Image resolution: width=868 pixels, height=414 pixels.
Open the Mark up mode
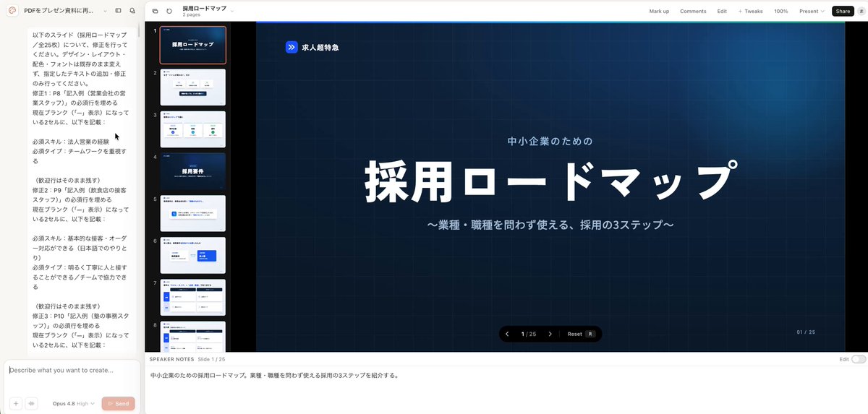[x=659, y=11]
